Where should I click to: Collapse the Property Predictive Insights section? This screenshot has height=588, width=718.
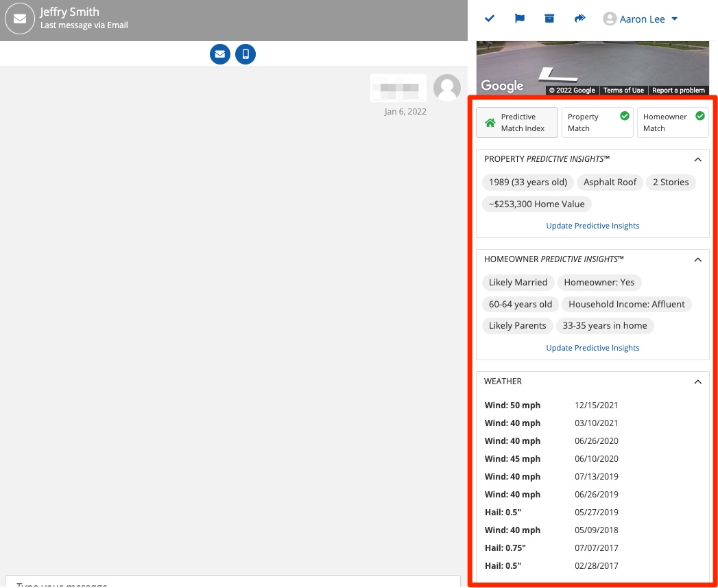(697, 159)
